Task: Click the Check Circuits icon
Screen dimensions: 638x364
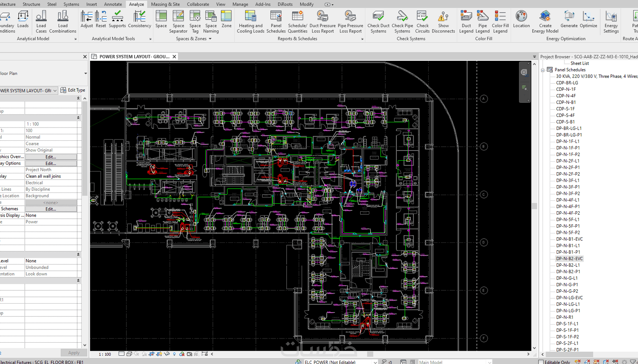Action: point(422,22)
